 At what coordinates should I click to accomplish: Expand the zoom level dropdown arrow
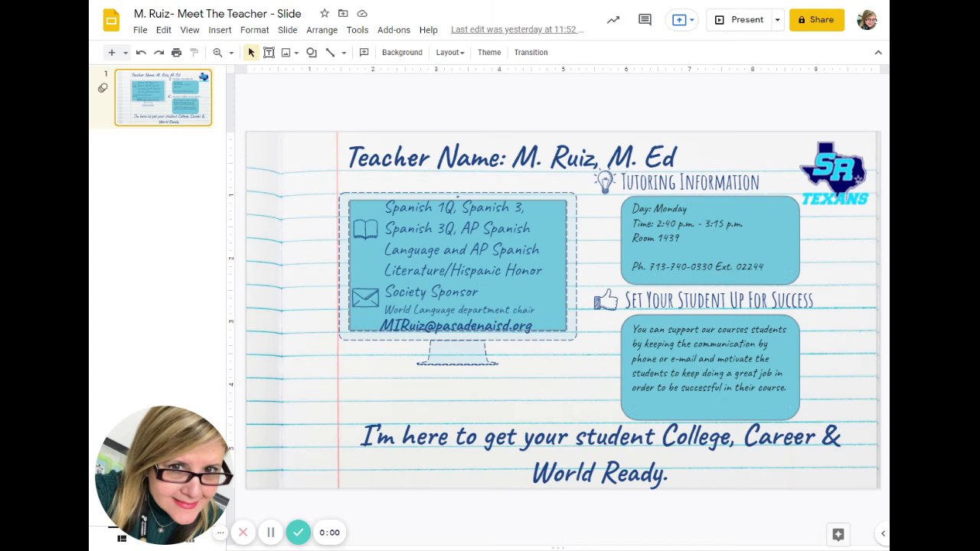pyautogui.click(x=230, y=53)
